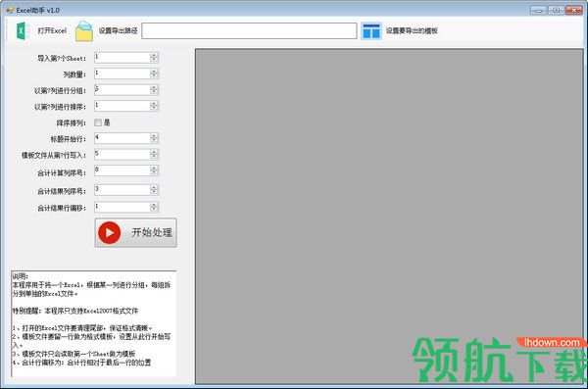This screenshot has width=588, height=389.
Task: Click the folder icon for 设置导出路径
Action: (84, 31)
